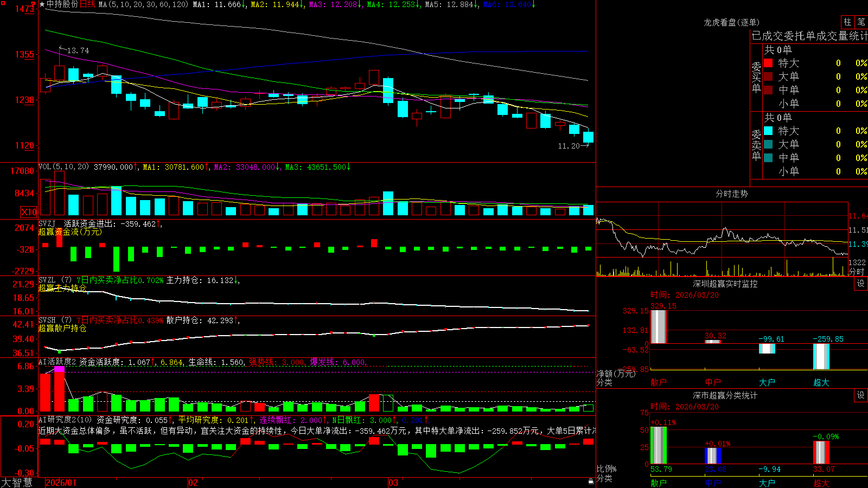Click the 30.32 中户 value in 实时监控
The height and width of the screenshot is (488, 868).
tap(716, 336)
